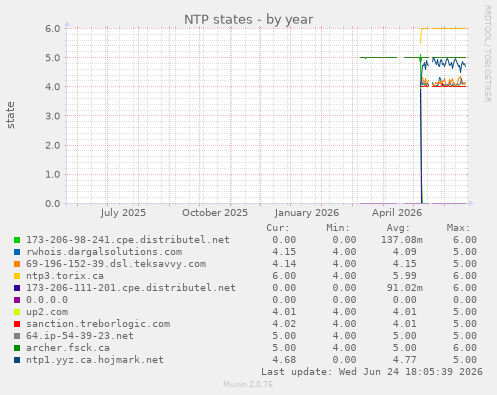497x395 pixels.
Task: Click the Avg value 4.09 for rwhois.dargalsolutions.com
Action: click(405, 252)
